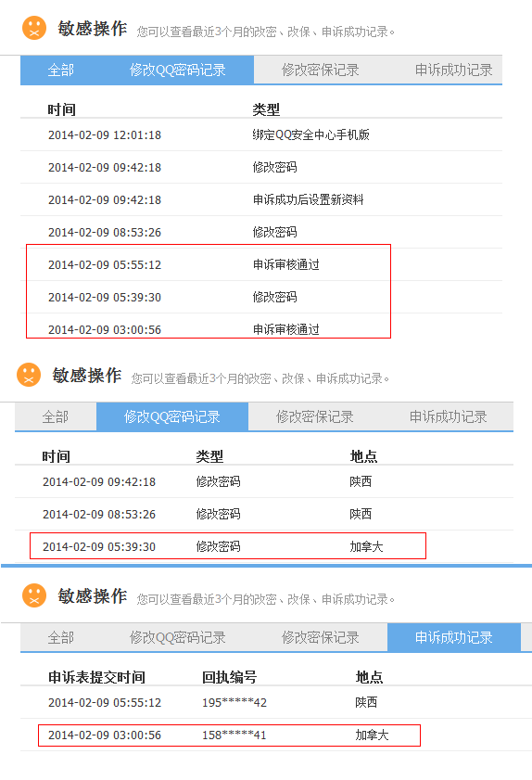The height and width of the screenshot is (780, 532).
Task: Click the 申诉成功后设置新资料 record row
Action: pyautogui.click(x=261, y=200)
